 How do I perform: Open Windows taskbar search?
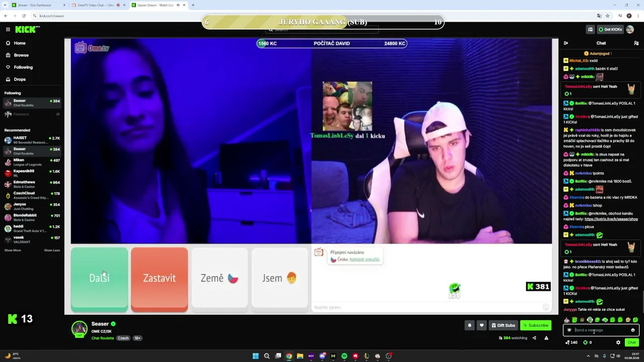(x=267, y=356)
